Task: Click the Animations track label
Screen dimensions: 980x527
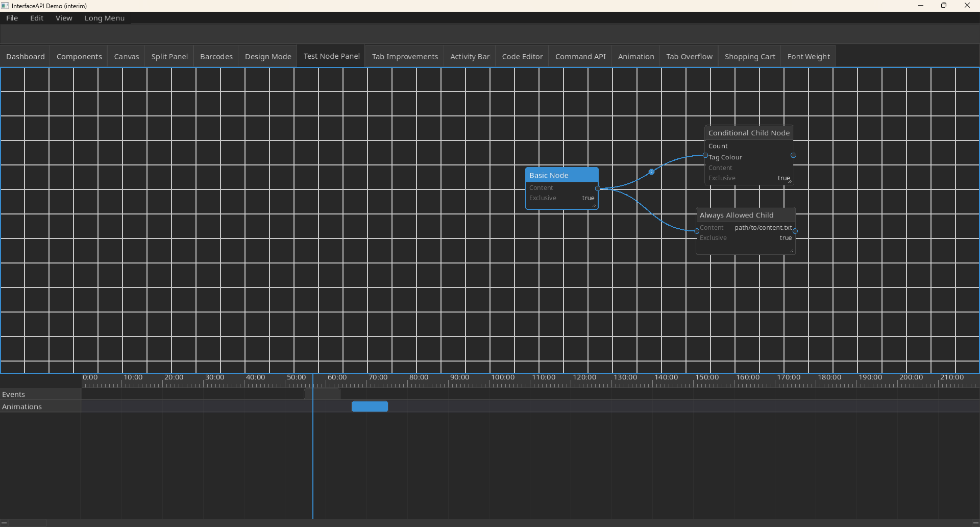Action: coord(40,406)
